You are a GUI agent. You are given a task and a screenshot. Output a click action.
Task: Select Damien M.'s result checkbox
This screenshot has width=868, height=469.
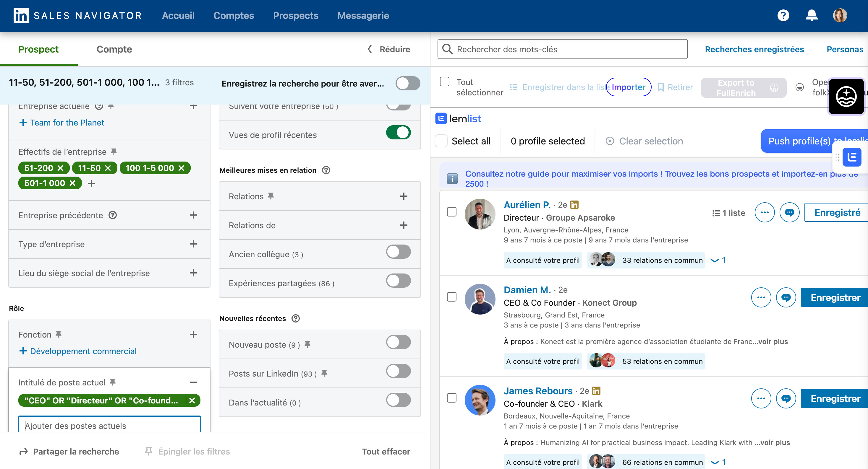451,297
